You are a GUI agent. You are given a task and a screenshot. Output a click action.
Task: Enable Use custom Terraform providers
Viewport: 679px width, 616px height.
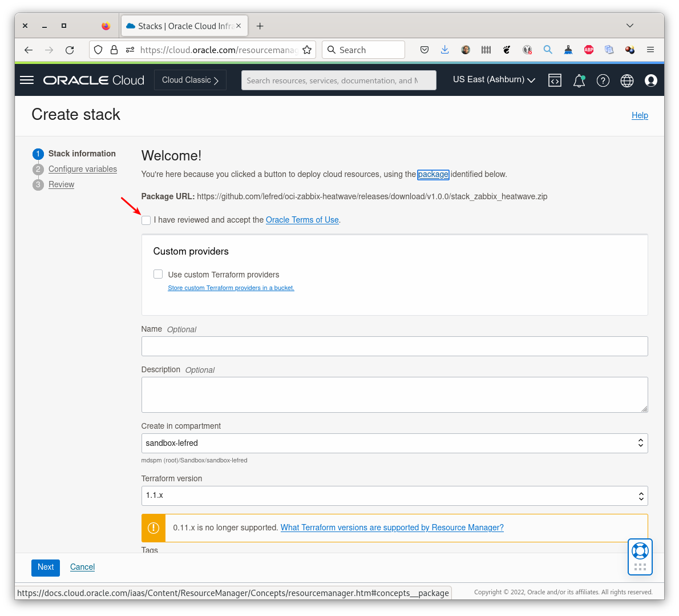click(x=158, y=275)
